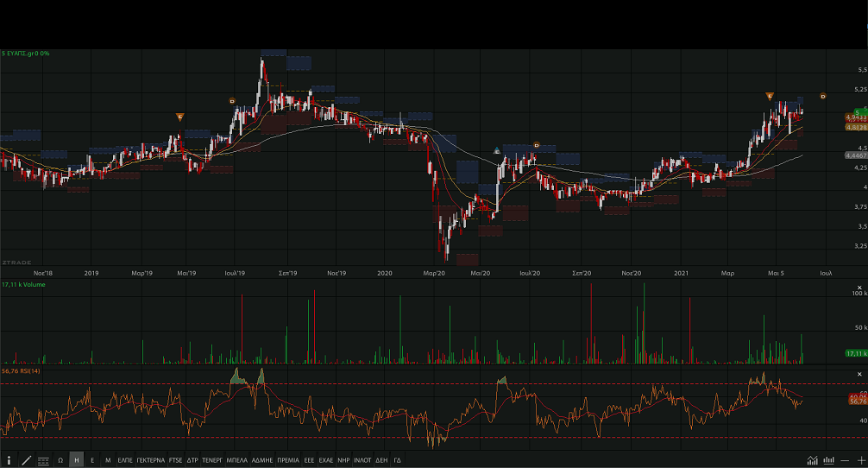
Task: Open the ΙΝΛΟΤ symbol tab
Action: click(x=362, y=460)
